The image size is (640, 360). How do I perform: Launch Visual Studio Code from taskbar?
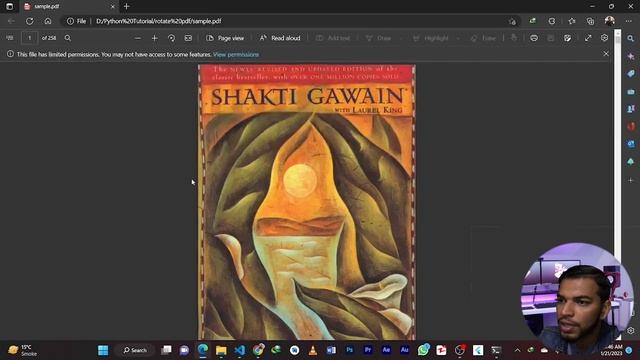click(240, 350)
